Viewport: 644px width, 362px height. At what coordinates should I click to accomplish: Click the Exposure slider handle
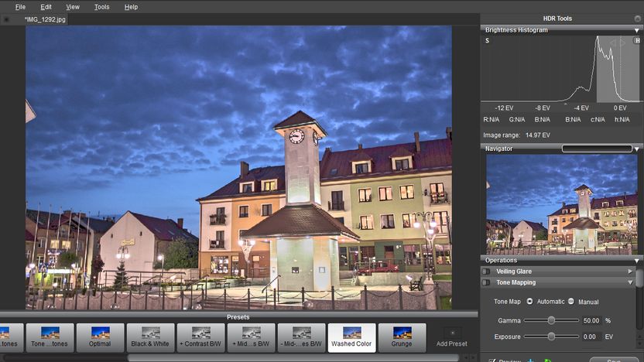[551, 336]
